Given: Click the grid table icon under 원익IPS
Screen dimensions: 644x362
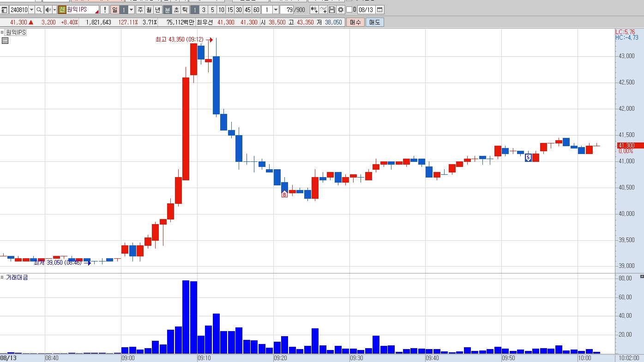Looking at the screenshot, I should (x=5, y=41).
